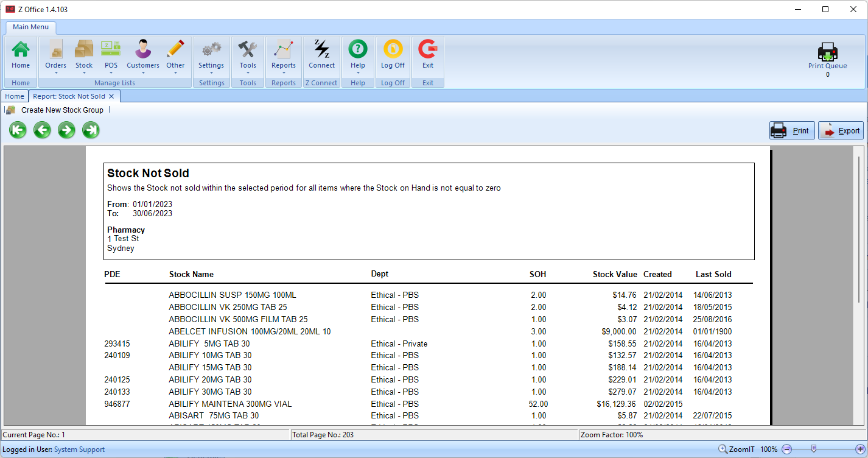
Task: Click the 01/01/1900 last sold date
Action: [x=712, y=331]
